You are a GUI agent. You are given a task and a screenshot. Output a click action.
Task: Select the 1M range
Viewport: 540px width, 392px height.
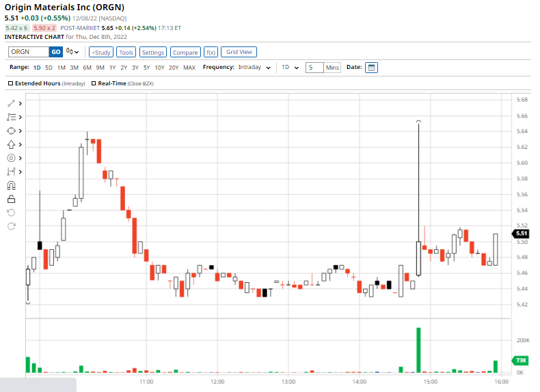point(62,68)
